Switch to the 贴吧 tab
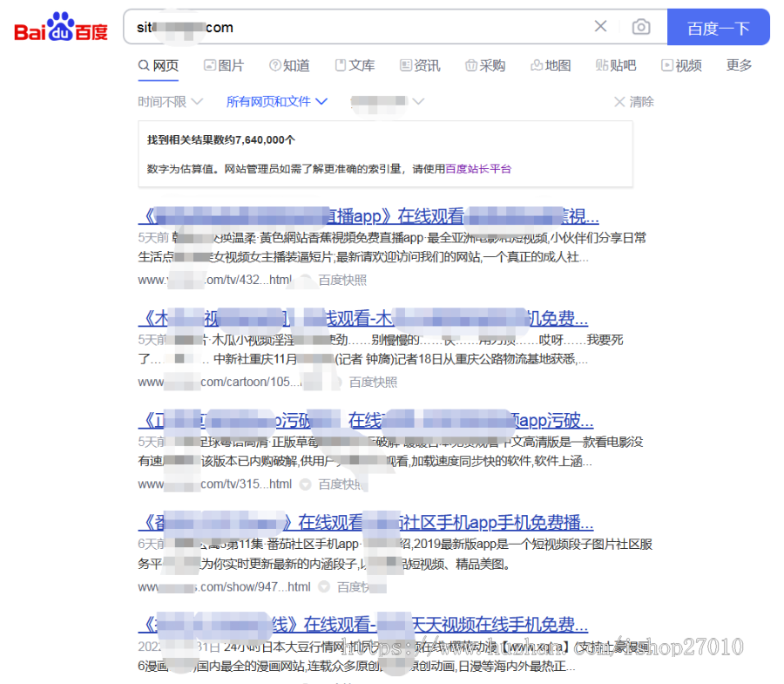 tap(616, 65)
